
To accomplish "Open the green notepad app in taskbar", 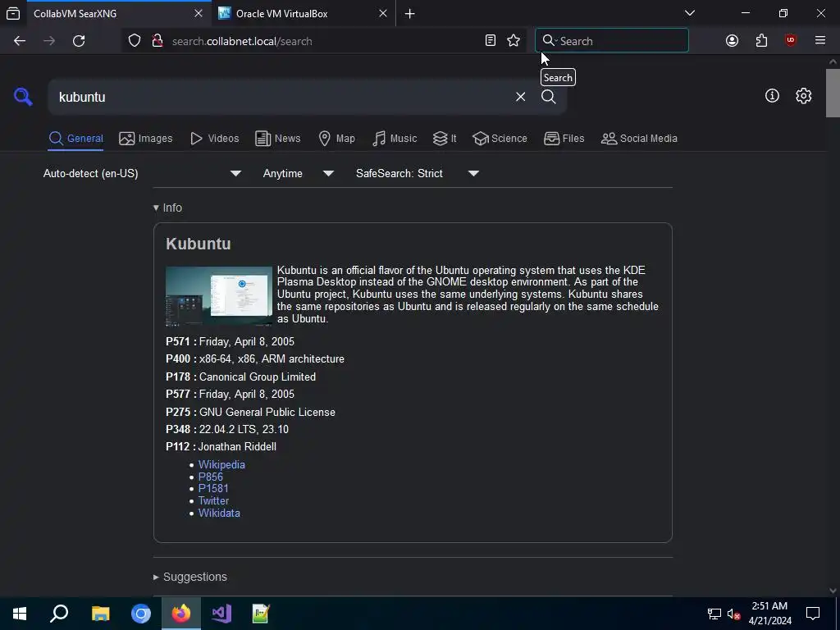I will [x=261, y=614].
